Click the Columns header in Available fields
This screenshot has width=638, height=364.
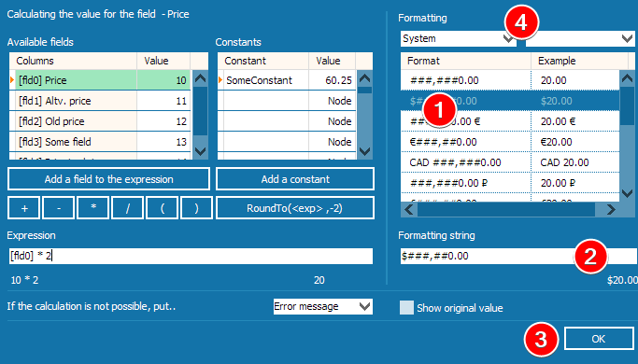click(73, 61)
